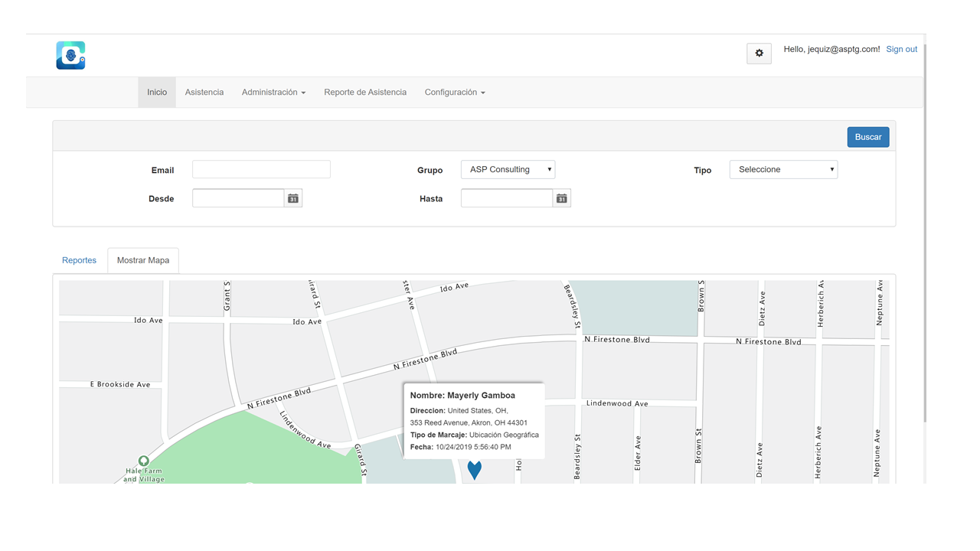Open the Asistencia menu item

tap(204, 92)
